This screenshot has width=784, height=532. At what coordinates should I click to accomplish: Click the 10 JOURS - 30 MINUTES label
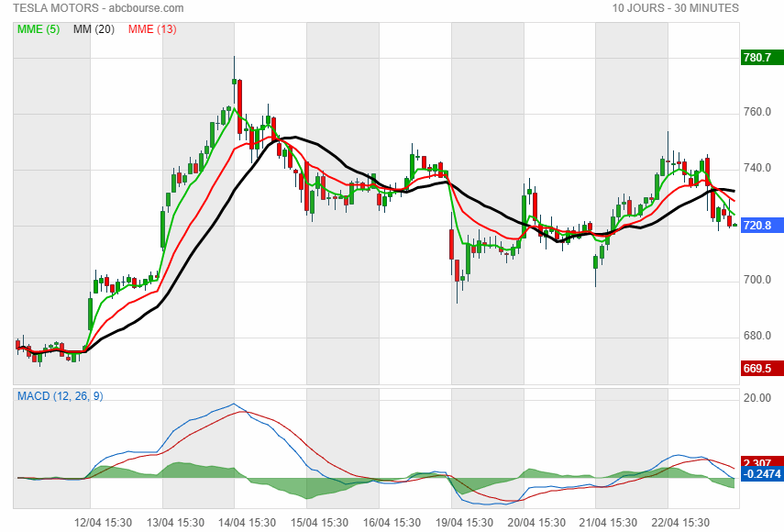pyautogui.click(x=675, y=8)
